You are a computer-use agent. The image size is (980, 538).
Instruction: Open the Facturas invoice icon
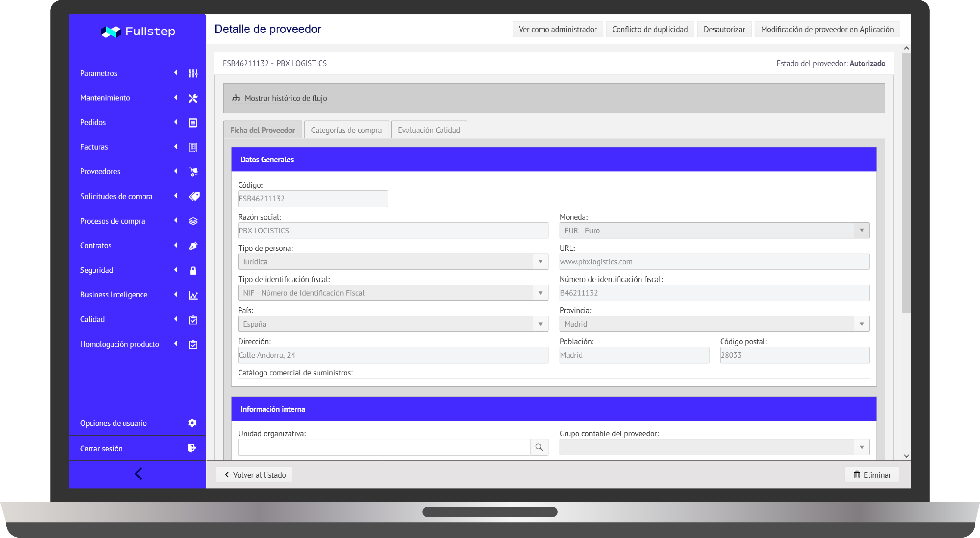[x=193, y=147]
